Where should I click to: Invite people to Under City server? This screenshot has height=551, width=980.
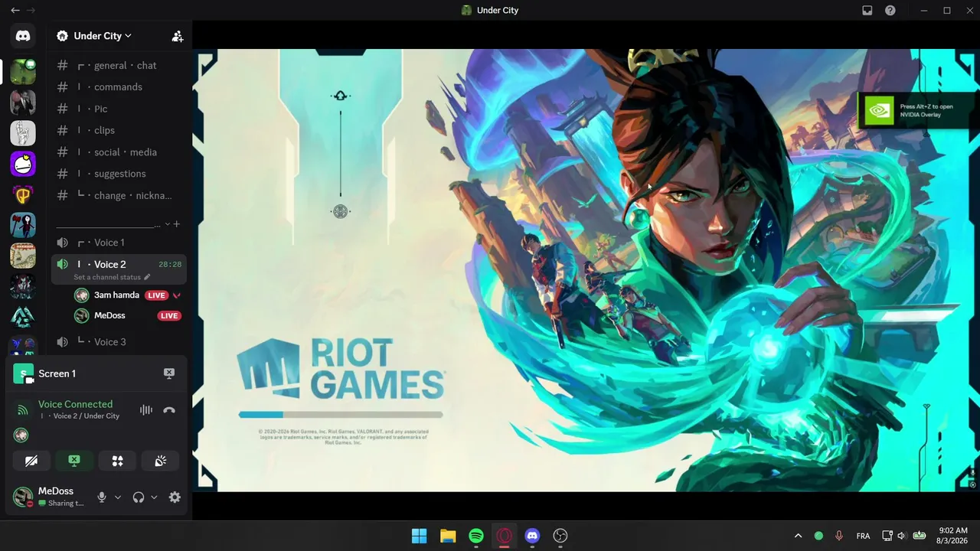click(178, 36)
